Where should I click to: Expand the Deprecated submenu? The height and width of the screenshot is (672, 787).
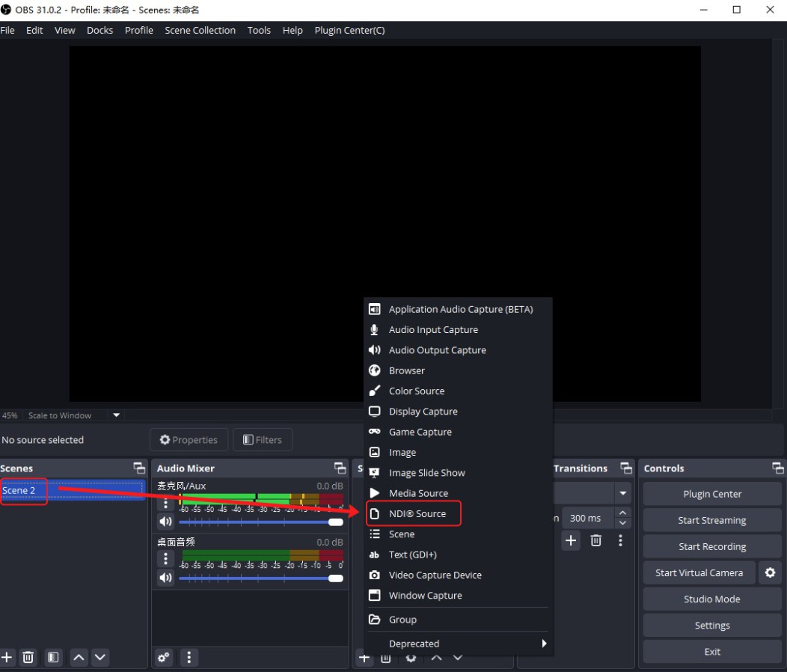click(x=458, y=644)
